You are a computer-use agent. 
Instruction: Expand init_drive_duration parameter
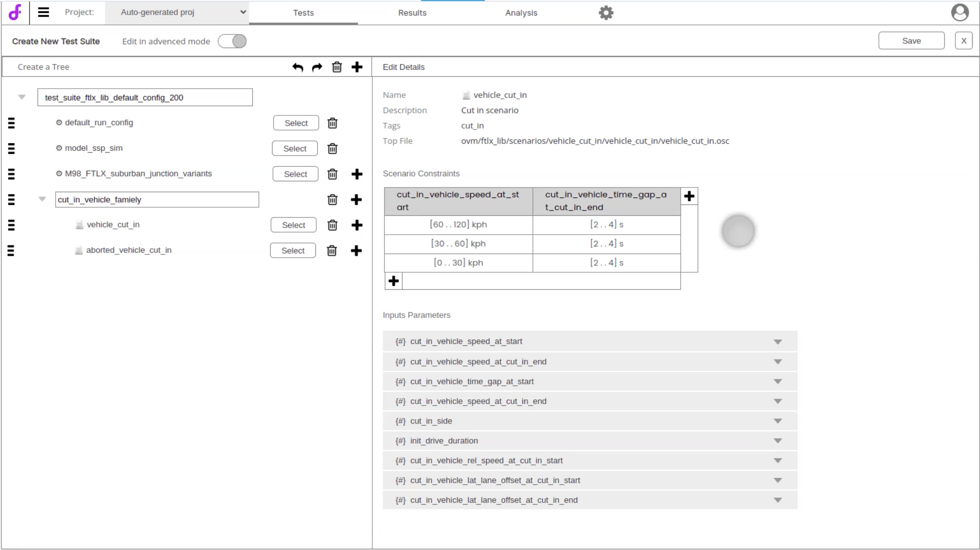(778, 441)
